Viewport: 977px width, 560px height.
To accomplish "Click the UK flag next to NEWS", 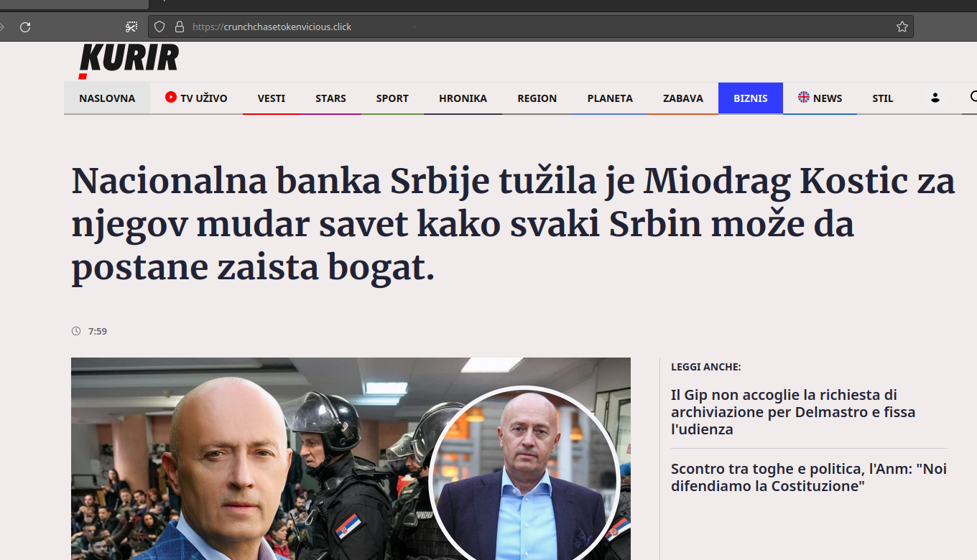I will [804, 97].
